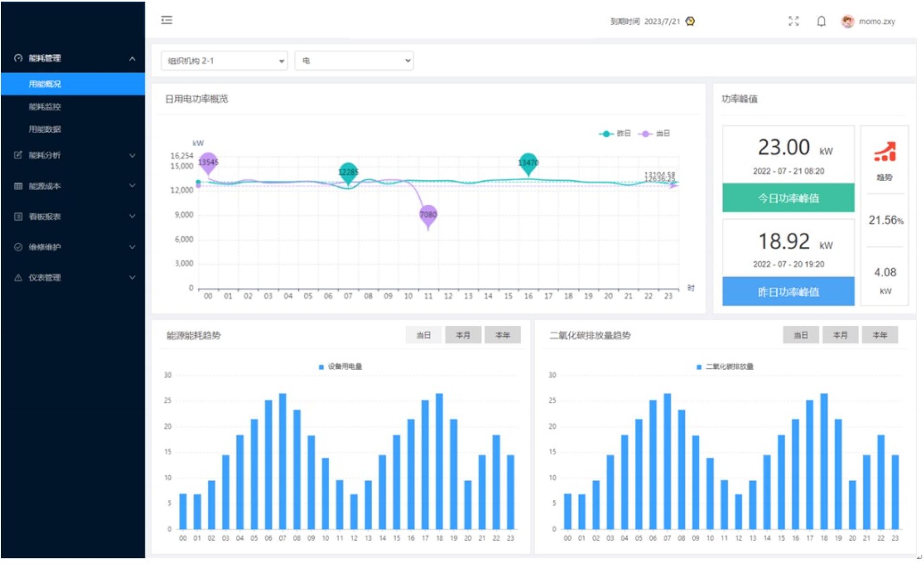Click the 能耗分析 edit icon in the sidebar
Screen dimensions: 924x565
click(18, 155)
